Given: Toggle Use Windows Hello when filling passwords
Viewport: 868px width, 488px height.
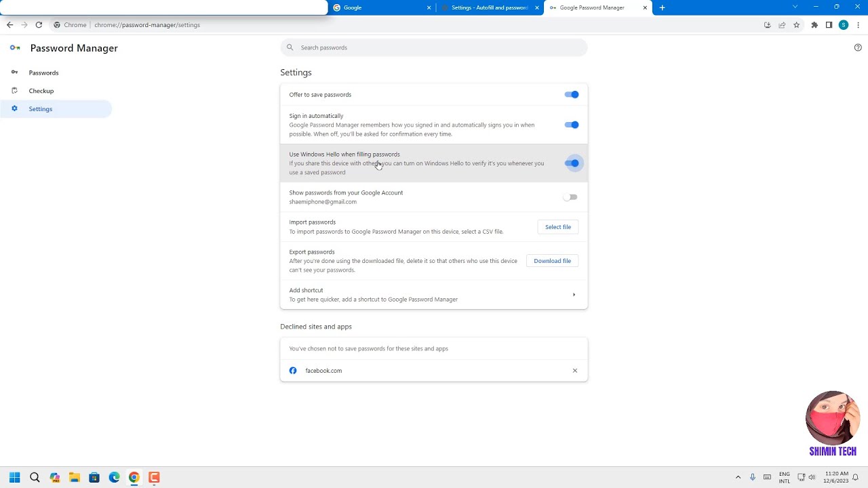Looking at the screenshot, I should click(572, 163).
